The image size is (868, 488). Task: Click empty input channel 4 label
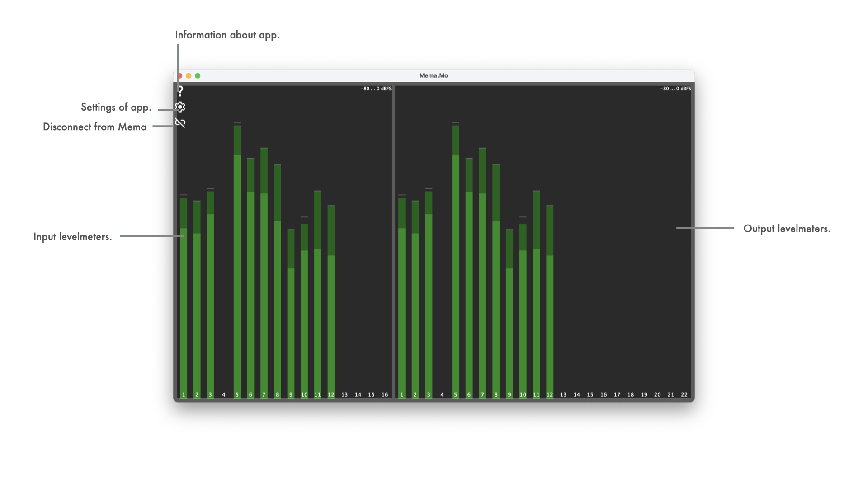[223, 395]
